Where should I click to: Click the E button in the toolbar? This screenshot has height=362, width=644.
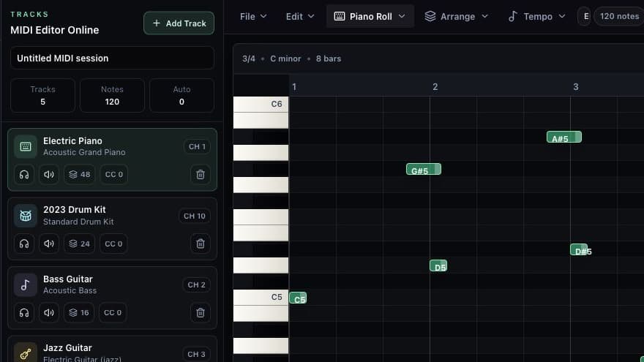pyautogui.click(x=584, y=16)
